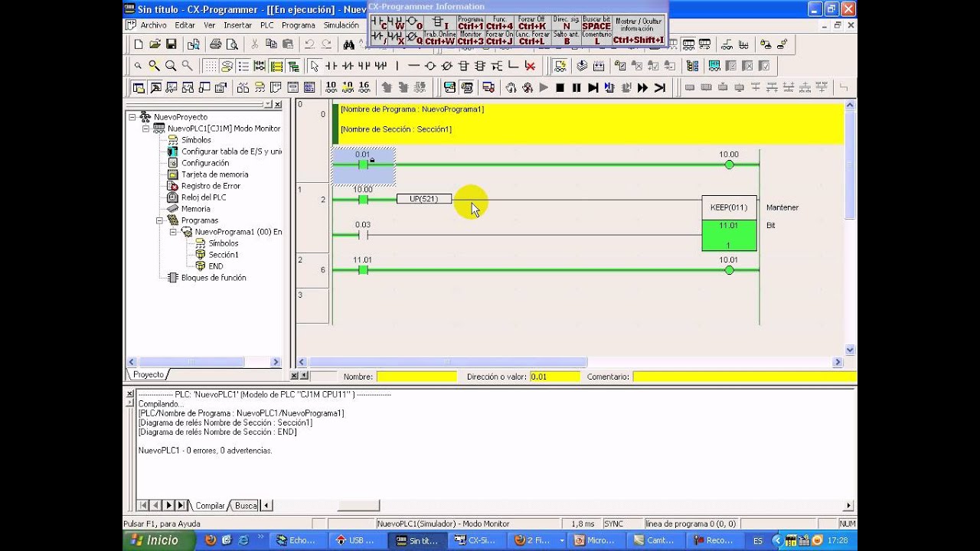
Task: Open a project with the Open folder icon
Action: (155, 44)
